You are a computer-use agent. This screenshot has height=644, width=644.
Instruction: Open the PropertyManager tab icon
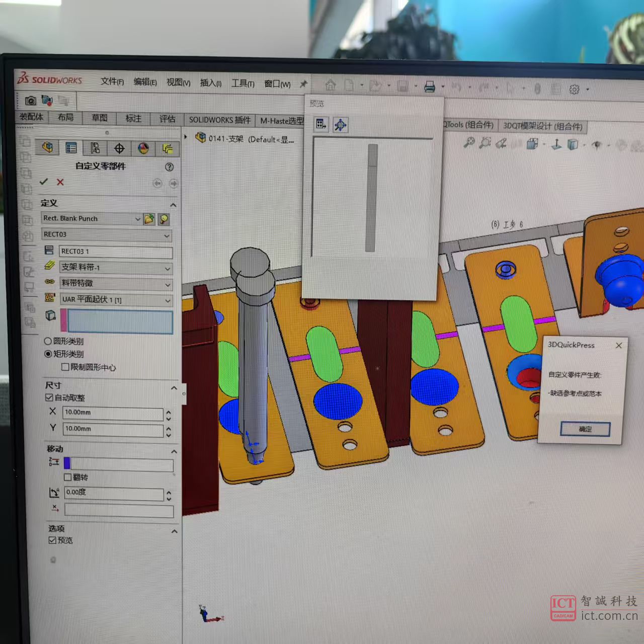pos(71,148)
